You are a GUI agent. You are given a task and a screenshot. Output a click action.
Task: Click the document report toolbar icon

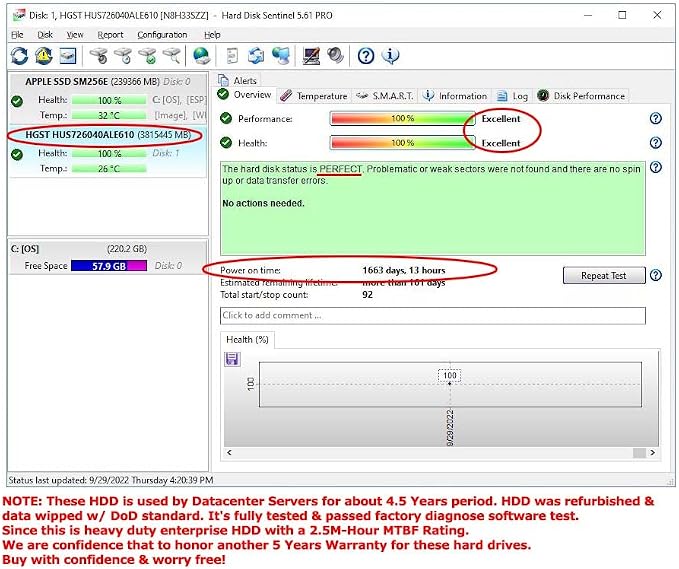point(233,56)
